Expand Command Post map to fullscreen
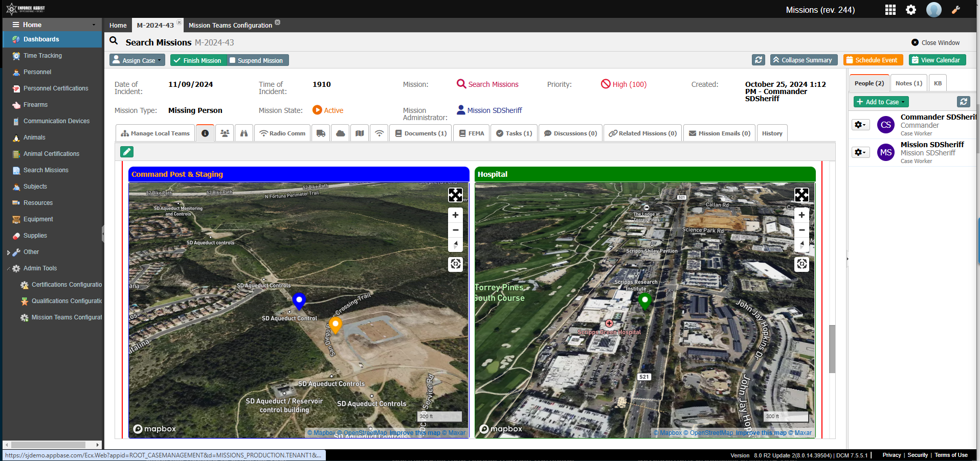 (455, 195)
